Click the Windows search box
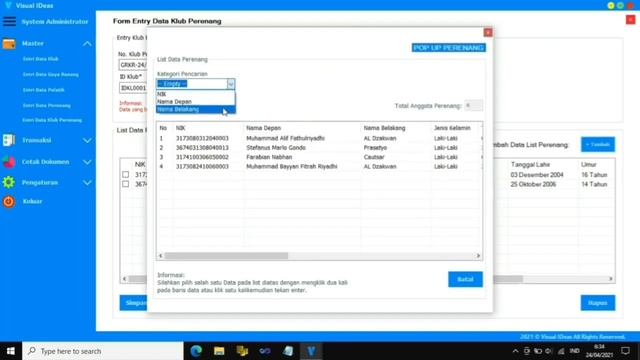 click(103, 351)
